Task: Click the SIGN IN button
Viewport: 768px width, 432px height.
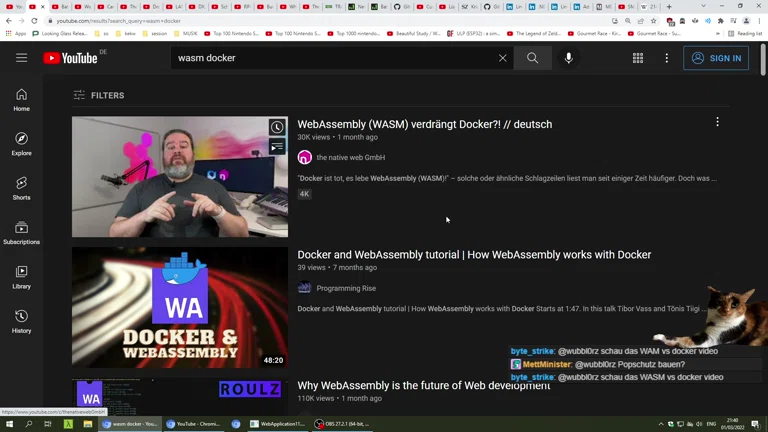Action: coord(716,58)
